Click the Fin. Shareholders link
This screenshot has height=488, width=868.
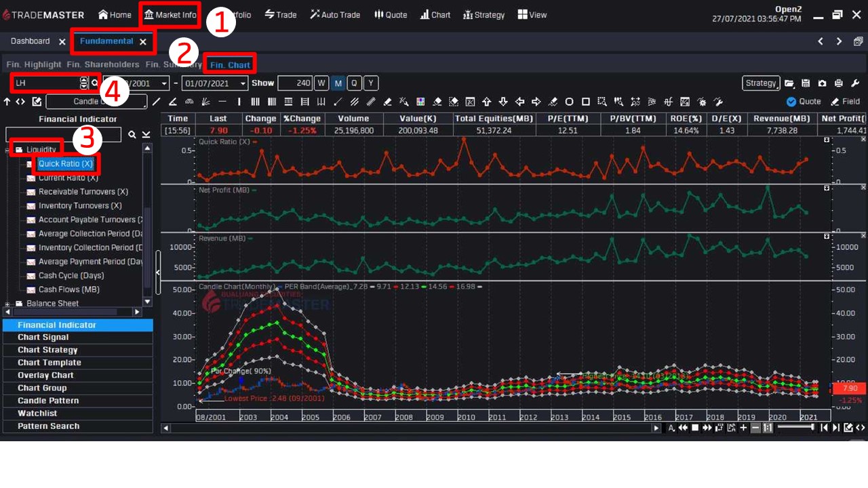click(103, 65)
